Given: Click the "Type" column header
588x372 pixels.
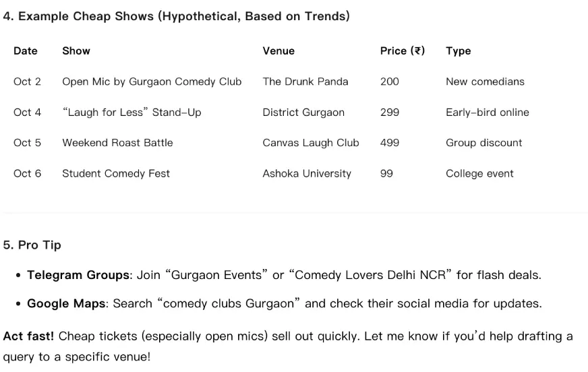Looking at the screenshot, I should pos(459,51).
